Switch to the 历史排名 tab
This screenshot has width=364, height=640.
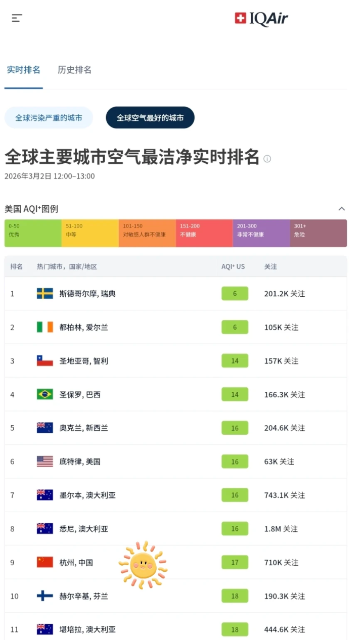(75, 70)
